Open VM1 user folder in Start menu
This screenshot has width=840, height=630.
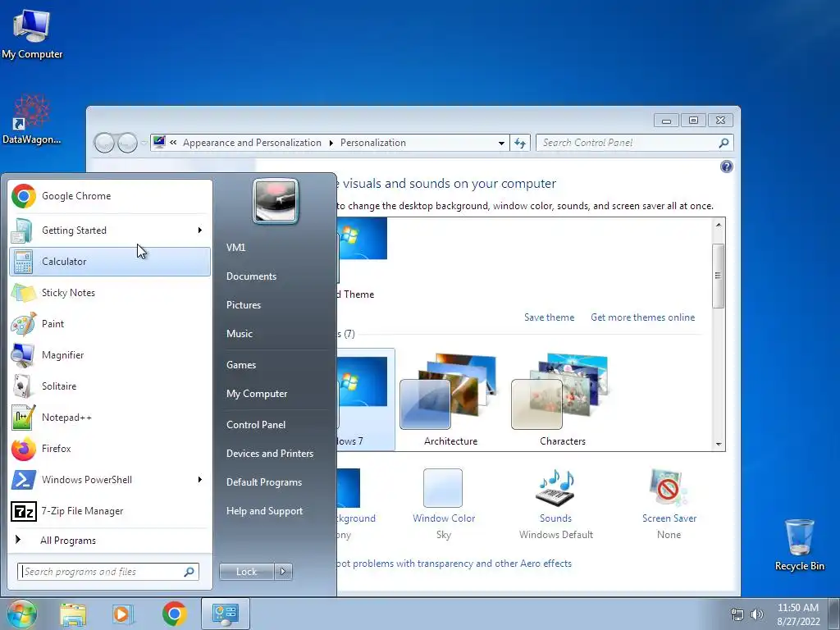(235, 248)
